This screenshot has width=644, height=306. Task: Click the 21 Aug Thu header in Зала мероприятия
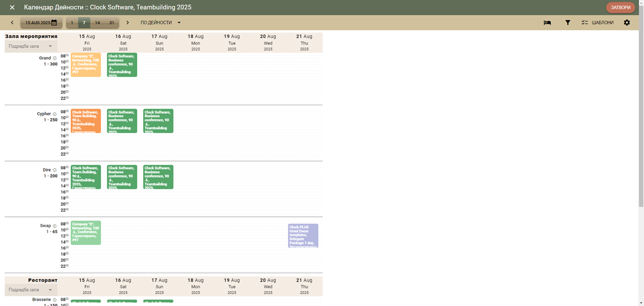304,43
